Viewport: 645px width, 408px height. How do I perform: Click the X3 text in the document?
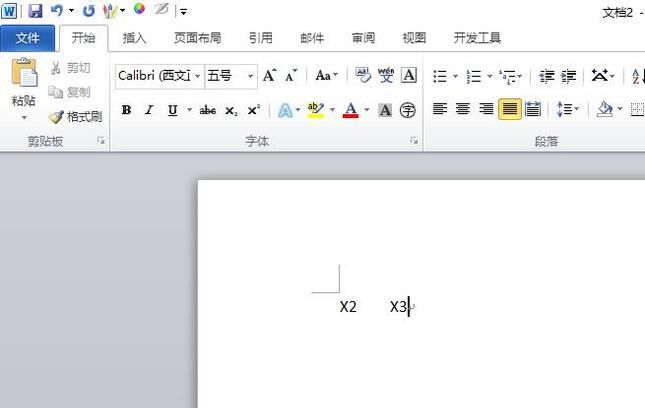pos(398,307)
